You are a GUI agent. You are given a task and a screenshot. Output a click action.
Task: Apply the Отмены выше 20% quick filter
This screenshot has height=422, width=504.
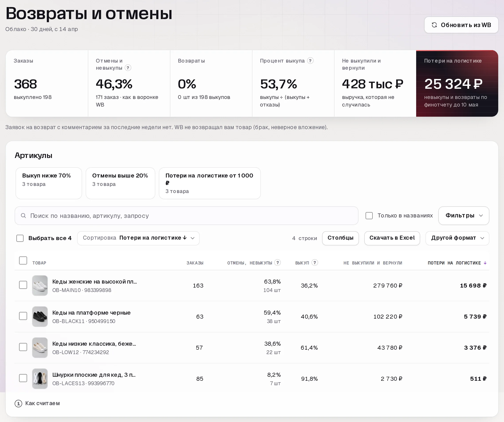tap(120, 183)
